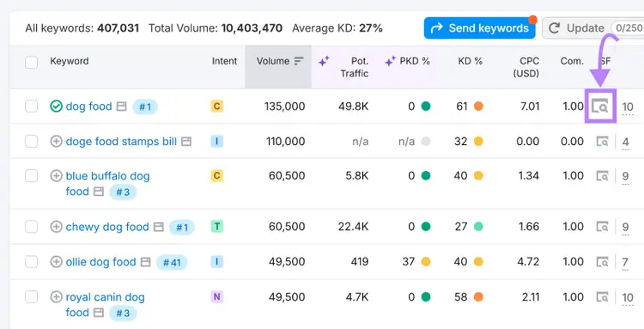Click the I intent badge for doge food stamps bill
Viewport: 644px width, 329px height.
217,141
